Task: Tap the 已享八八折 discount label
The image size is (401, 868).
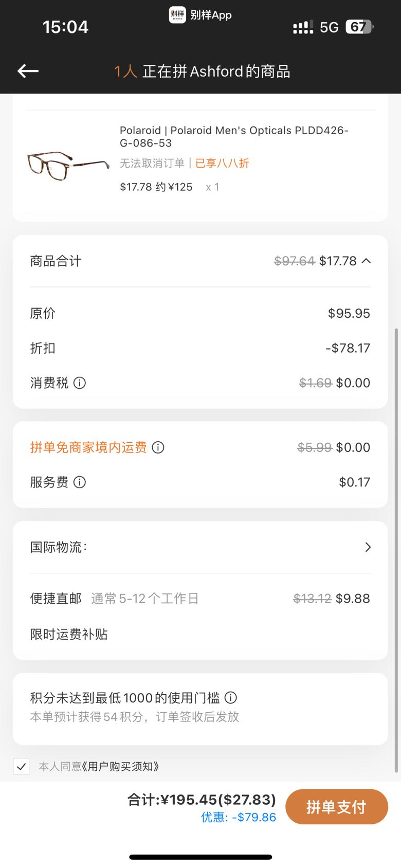Action: pyautogui.click(x=222, y=164)
